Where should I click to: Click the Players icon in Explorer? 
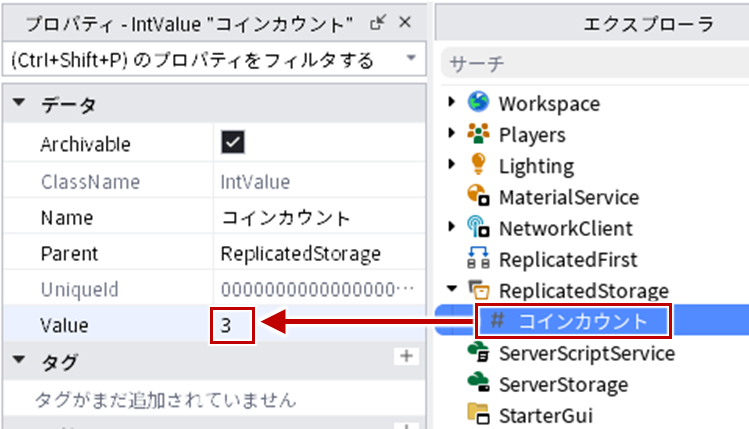[478, 133]
